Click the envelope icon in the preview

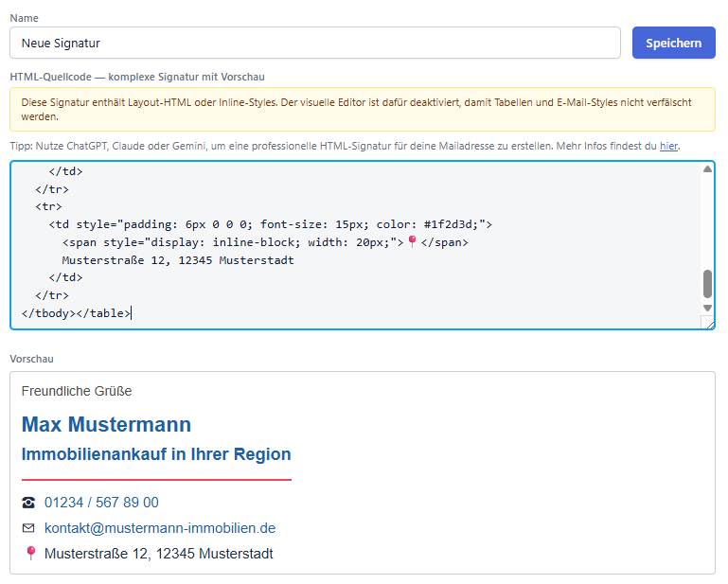click(x=28, y=528)
